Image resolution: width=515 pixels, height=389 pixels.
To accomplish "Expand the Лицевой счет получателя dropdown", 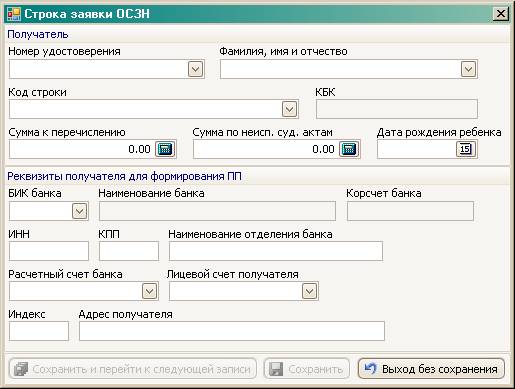I will point(309,291).
